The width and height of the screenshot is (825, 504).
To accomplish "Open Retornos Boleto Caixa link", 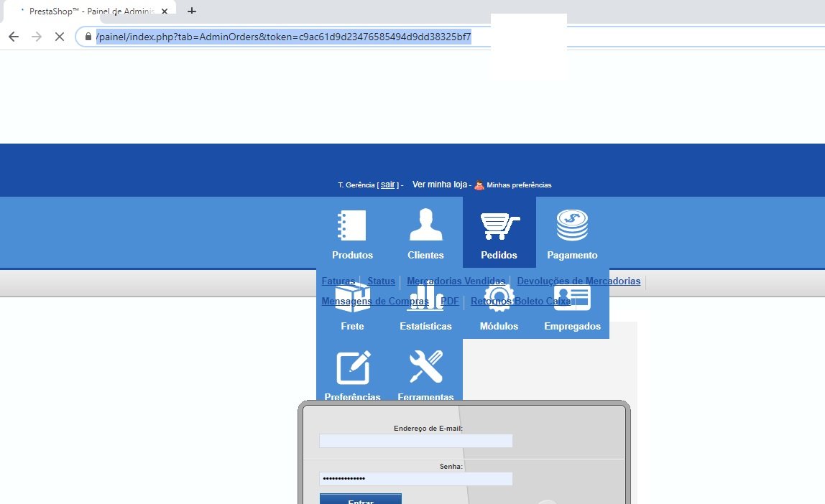I will (x=521, y=301).
